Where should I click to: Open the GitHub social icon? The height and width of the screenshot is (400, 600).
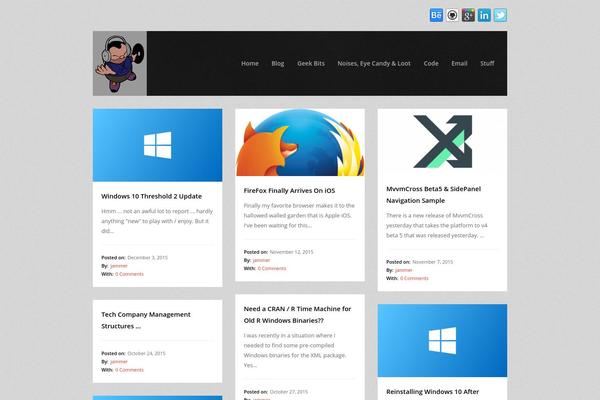[x=452, y=15]
